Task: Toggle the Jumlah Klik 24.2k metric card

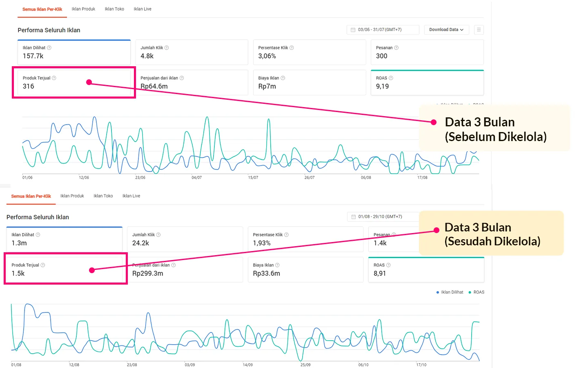Action: (x=185, y=239)
